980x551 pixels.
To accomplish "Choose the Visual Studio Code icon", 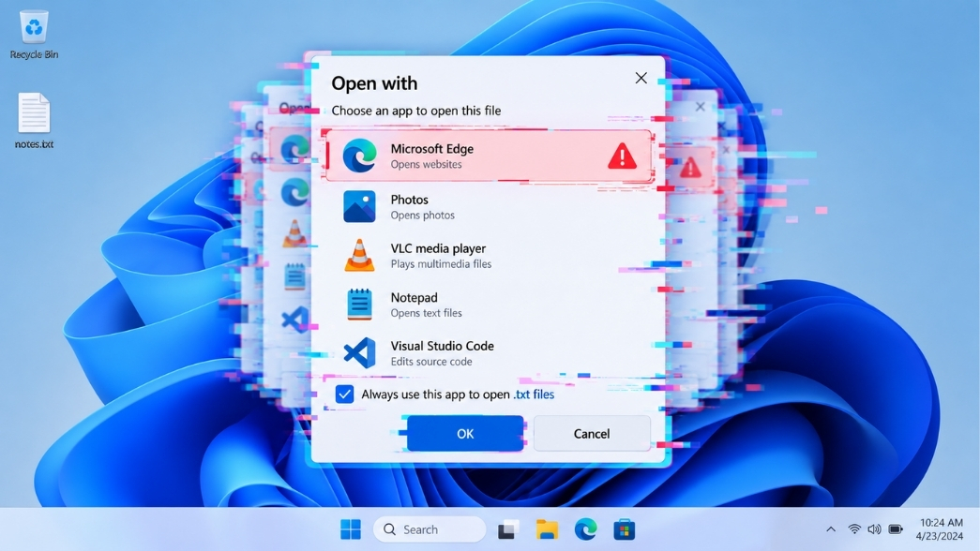I will pyautogui.click(x=359, y=353).
